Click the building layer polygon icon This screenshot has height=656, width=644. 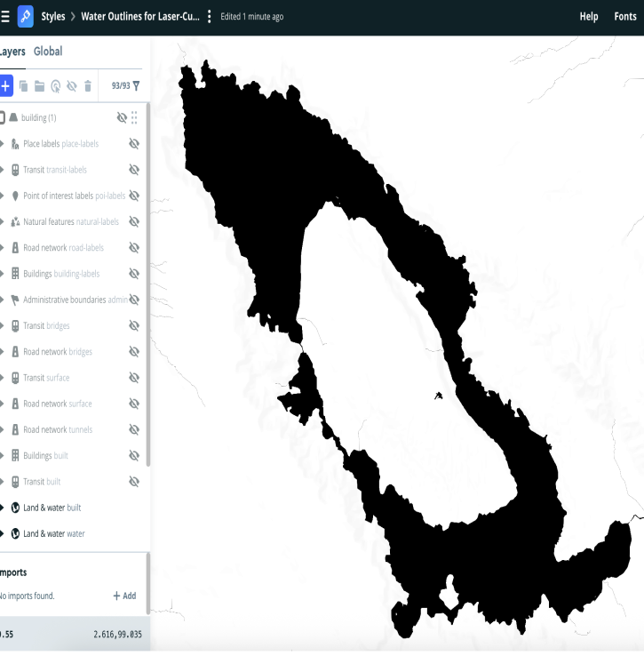13,117
